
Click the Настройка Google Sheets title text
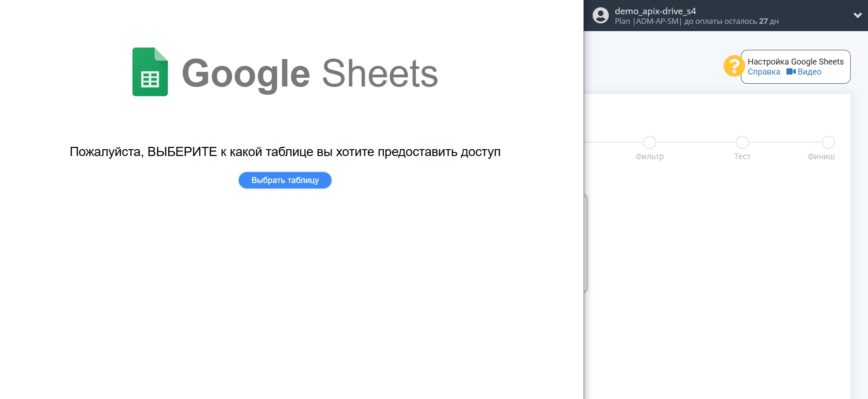click(x=795, y=62)
